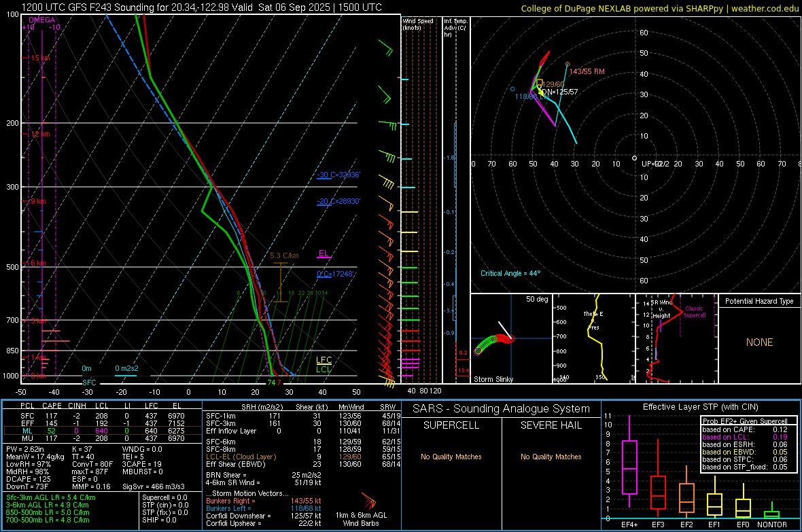Click the hodograph origin circle marker
802x532 pixels.
pos(634,158)
